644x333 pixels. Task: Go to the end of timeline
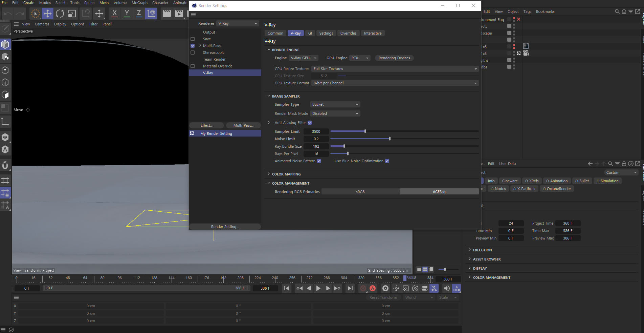point(350,288)
